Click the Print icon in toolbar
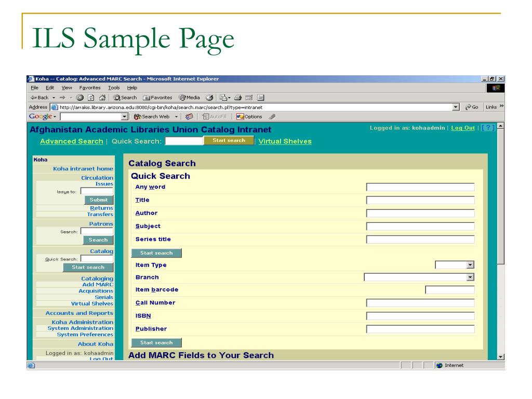Screen dimensions: 532x399 [x=238, y=98]
